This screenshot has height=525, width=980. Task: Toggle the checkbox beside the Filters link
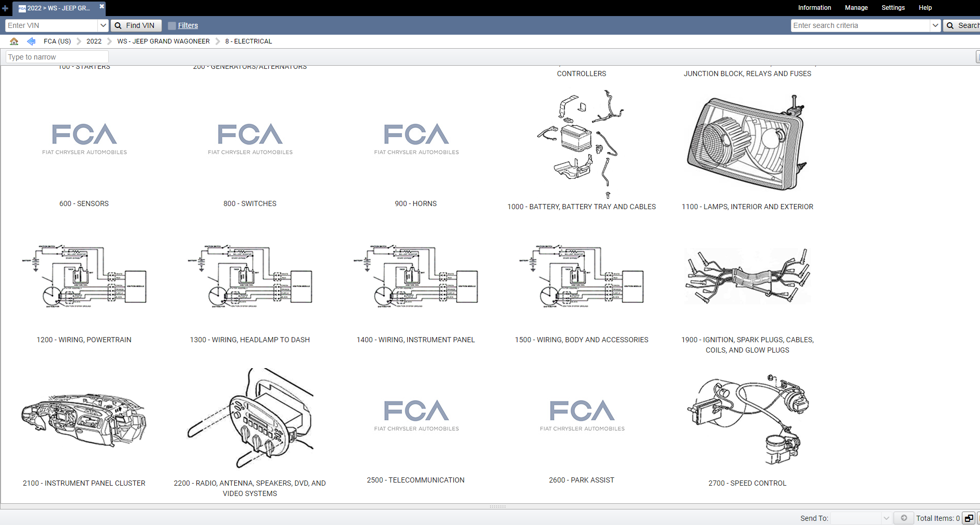(x=171, y=25)
